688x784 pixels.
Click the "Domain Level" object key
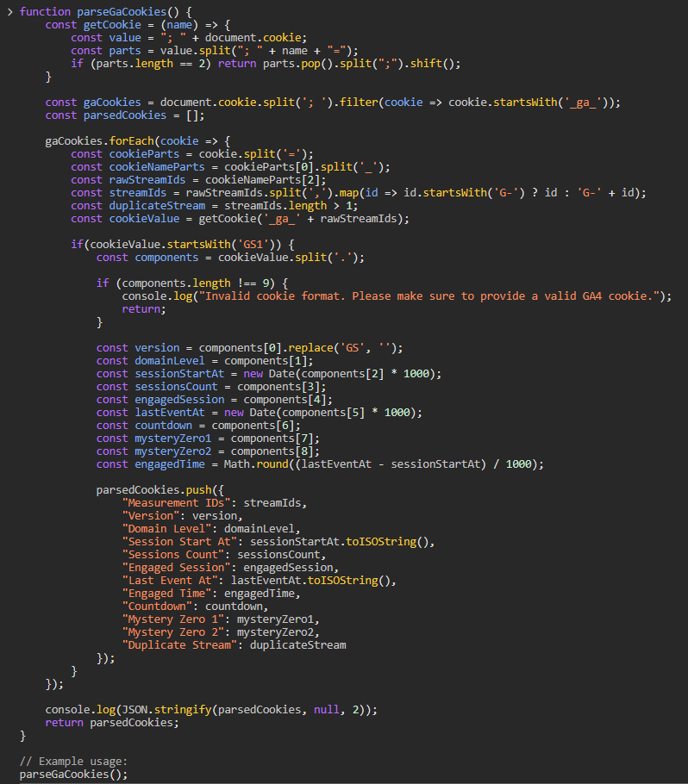(x=166, y=530)
